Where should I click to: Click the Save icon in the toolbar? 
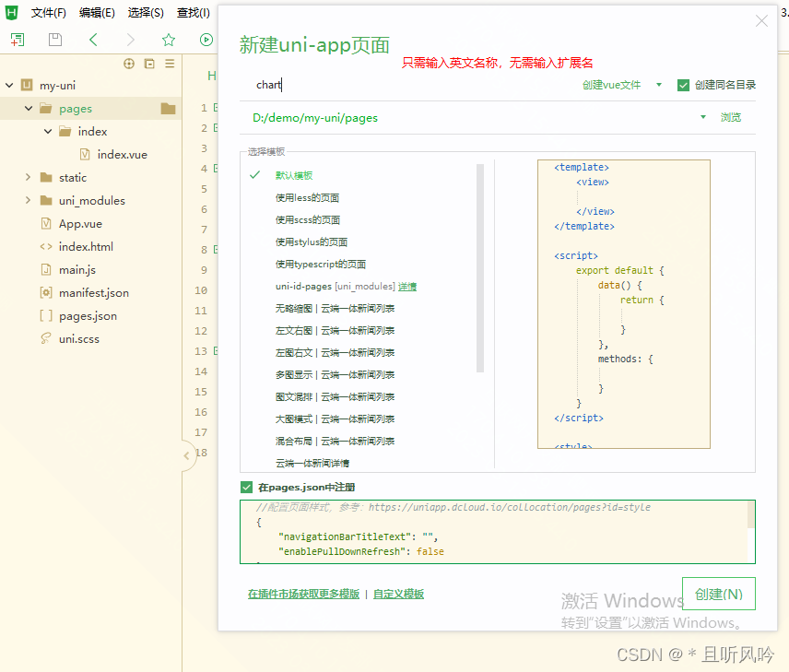[54, 40]
